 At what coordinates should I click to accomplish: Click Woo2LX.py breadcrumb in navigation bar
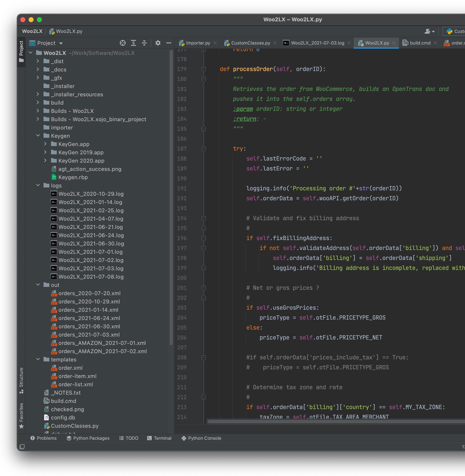[66, 31]
